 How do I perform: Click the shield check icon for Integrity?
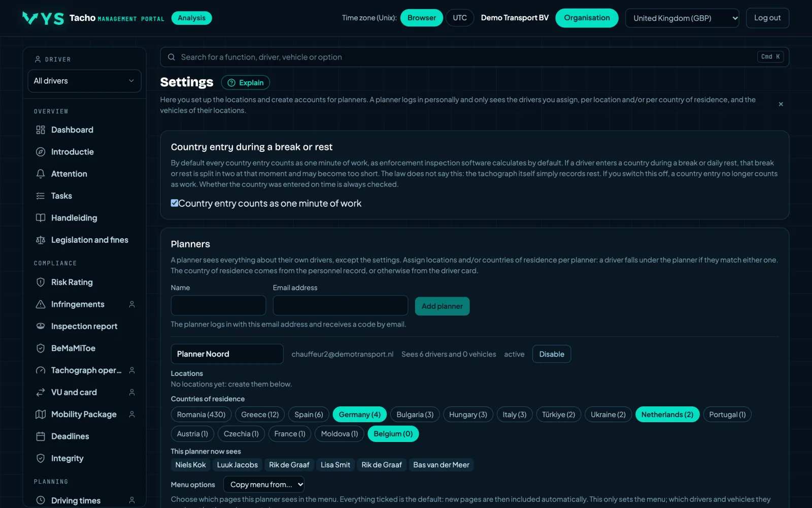(x=41, y=458)
